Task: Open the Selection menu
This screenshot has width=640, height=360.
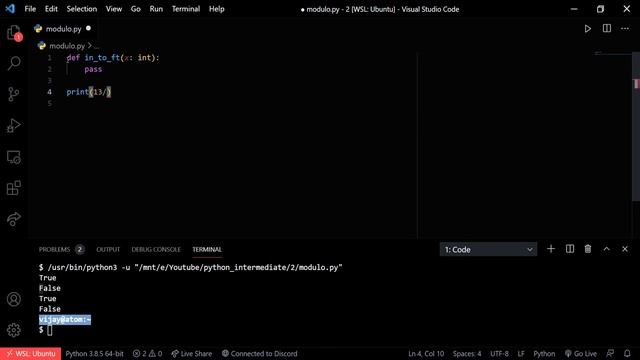Action: [x=82, y=9]
